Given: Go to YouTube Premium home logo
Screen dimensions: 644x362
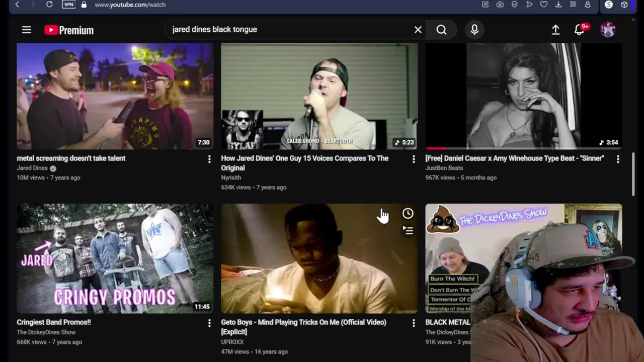Looking at the screenshot, I should [69, 30].
